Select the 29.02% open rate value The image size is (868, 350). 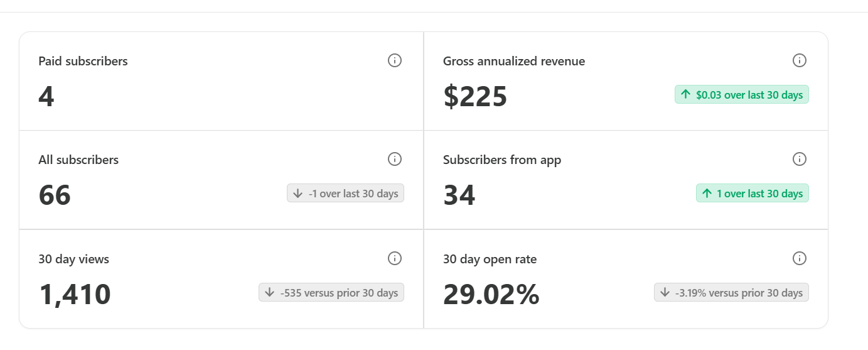[x=491, y=294]
